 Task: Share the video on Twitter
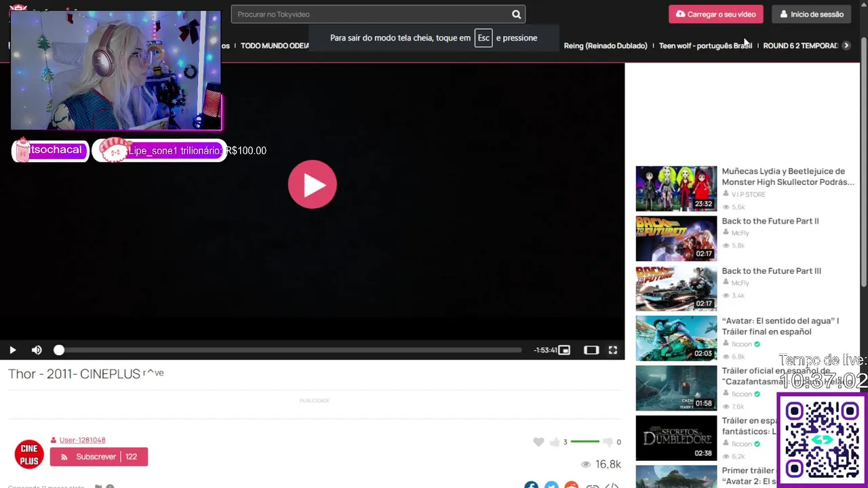coord(551,485)
